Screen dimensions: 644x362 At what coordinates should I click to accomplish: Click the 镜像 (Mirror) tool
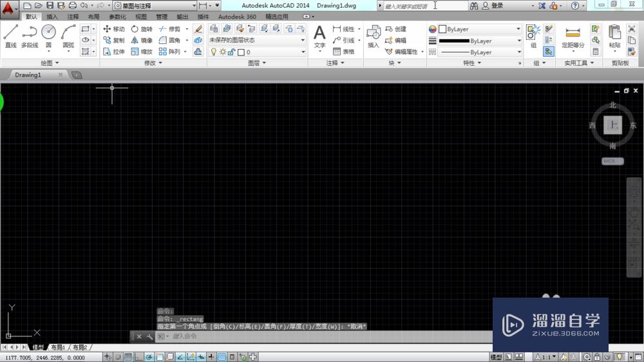[x=142, y=41]
